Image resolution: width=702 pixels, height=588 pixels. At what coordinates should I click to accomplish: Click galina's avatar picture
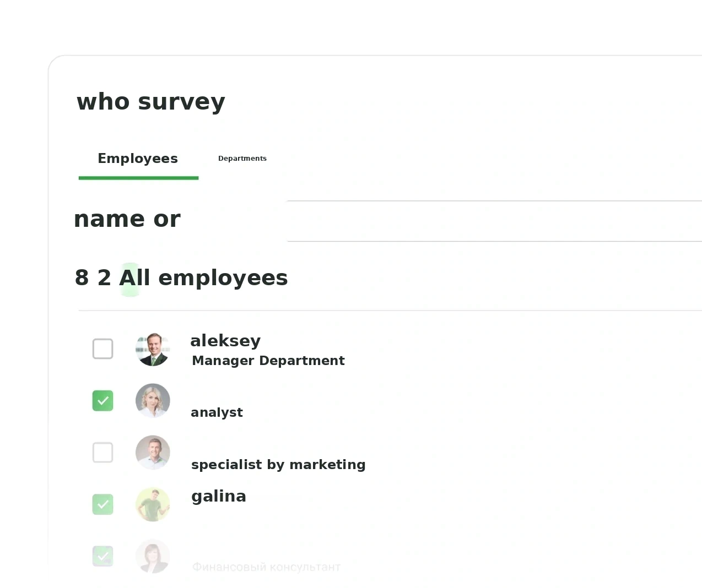pyautogui.click(x=153, y=504)
